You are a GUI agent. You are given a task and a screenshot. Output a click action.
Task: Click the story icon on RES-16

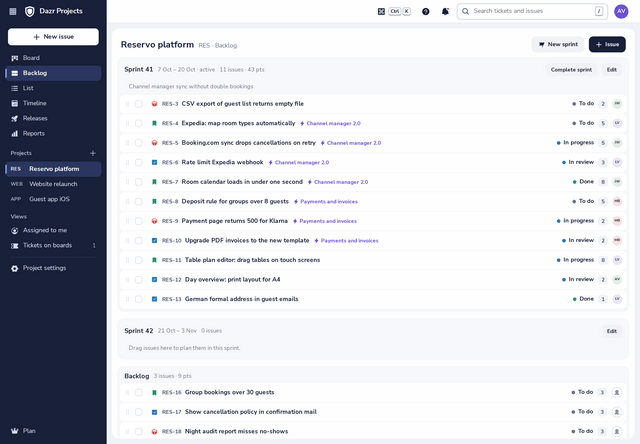154,393
